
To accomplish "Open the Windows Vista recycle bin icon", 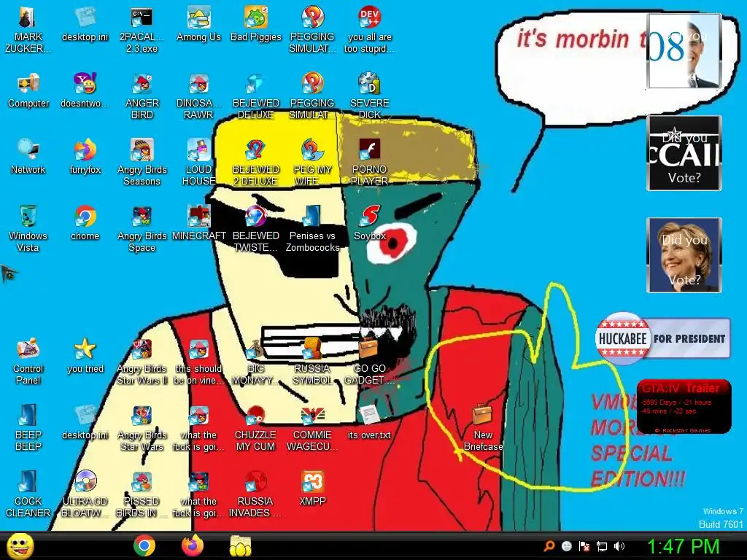I will (28, 228).
